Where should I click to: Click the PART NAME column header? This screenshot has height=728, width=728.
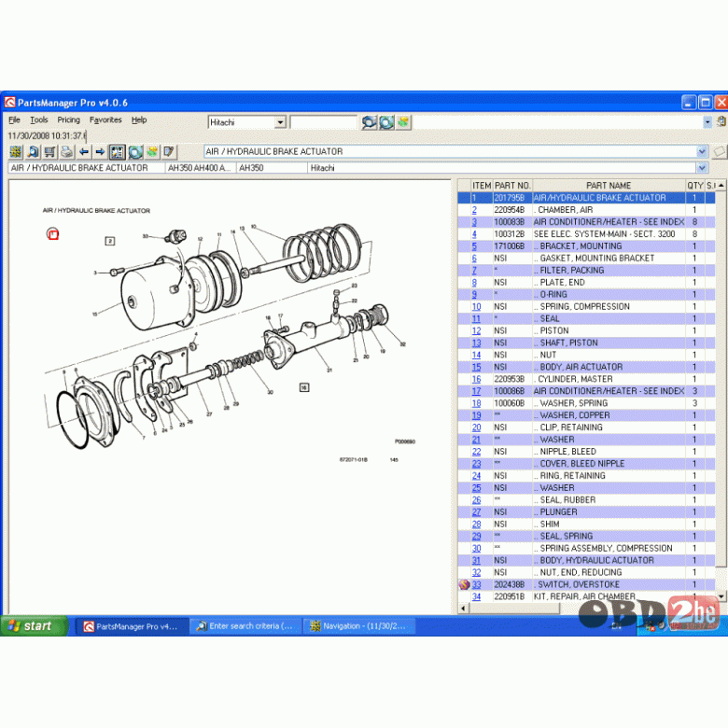(x=609, y=185)
